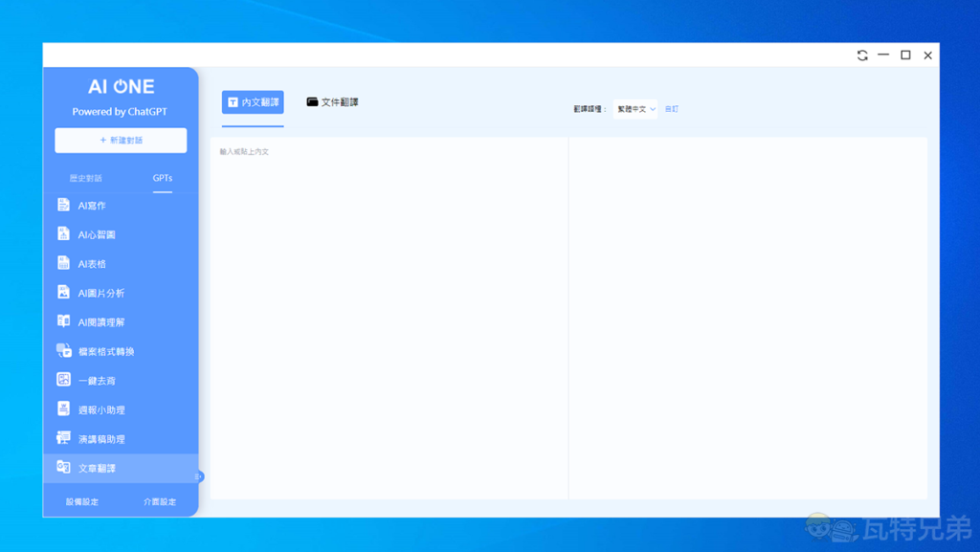Switch to the 歷史對話 history tab

click(x=85, y=178)
